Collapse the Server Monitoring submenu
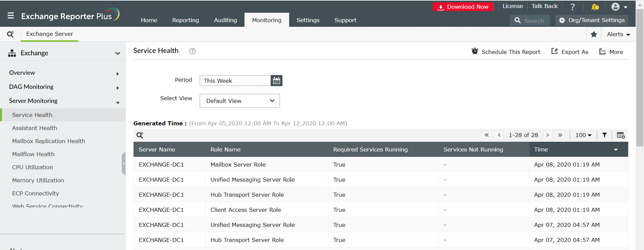Screen dimensions: 644x250 [x=118, y=103]
